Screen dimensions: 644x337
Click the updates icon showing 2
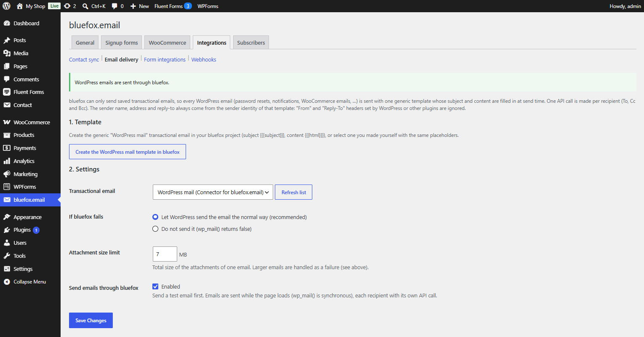67,6
